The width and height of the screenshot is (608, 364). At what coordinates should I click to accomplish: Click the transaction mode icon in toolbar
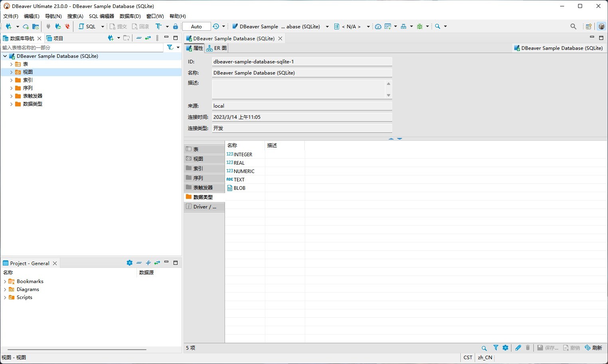158,26
